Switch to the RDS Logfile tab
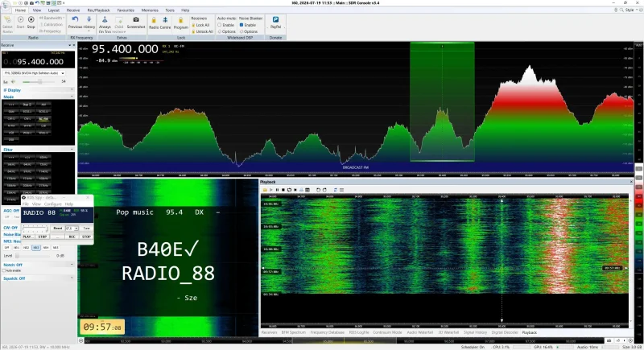This screenshot has height=350, width=644. click(359, 332)
